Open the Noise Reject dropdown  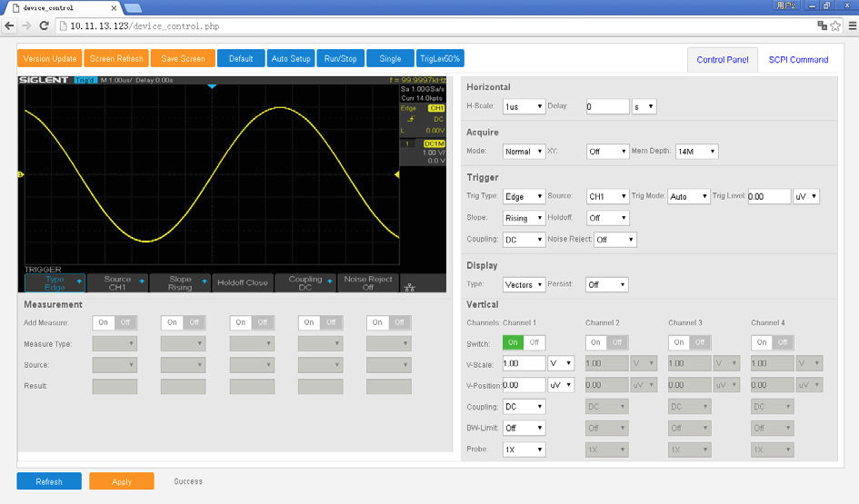point(614,240)
